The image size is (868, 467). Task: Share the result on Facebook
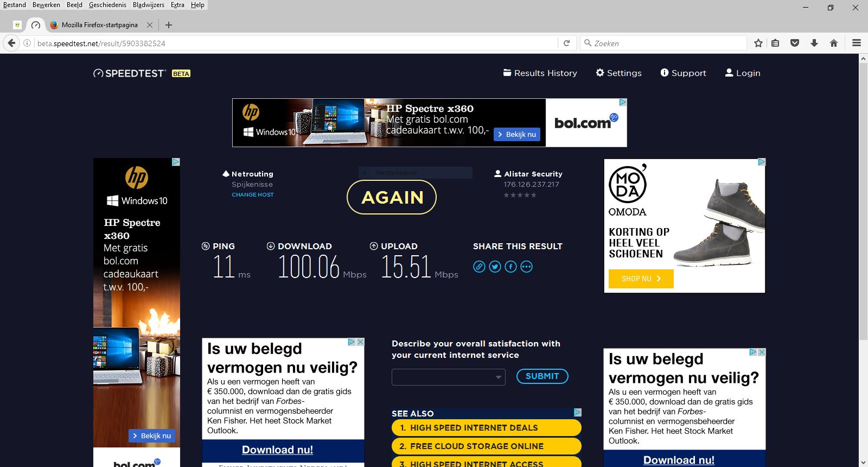pyautogui.click(x=510, y=267)
